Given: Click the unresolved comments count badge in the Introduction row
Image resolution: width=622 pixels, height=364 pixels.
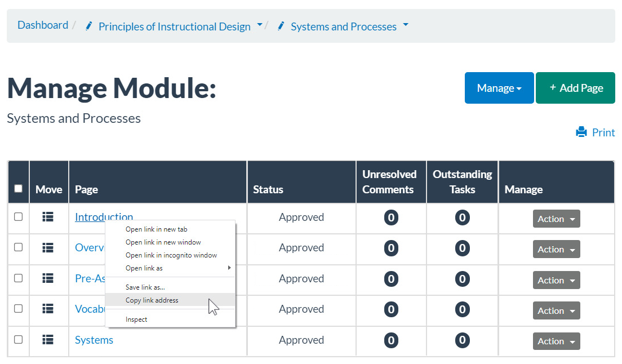Looking at the screenshot, I should 391,217.
